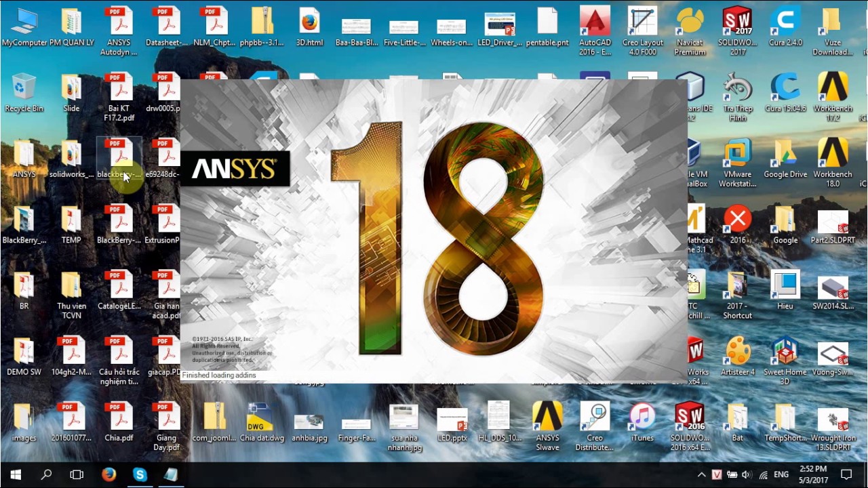Open Task View on taskbar

point(77,474)
